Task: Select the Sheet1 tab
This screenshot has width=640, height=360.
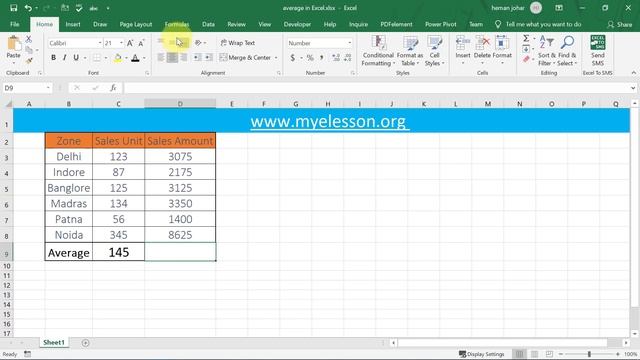Action: [x=54, y=342]
